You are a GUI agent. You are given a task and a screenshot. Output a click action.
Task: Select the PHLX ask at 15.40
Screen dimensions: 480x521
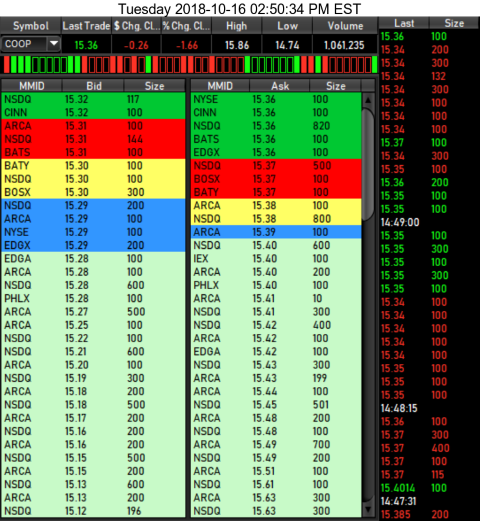[x=276, y=285]
